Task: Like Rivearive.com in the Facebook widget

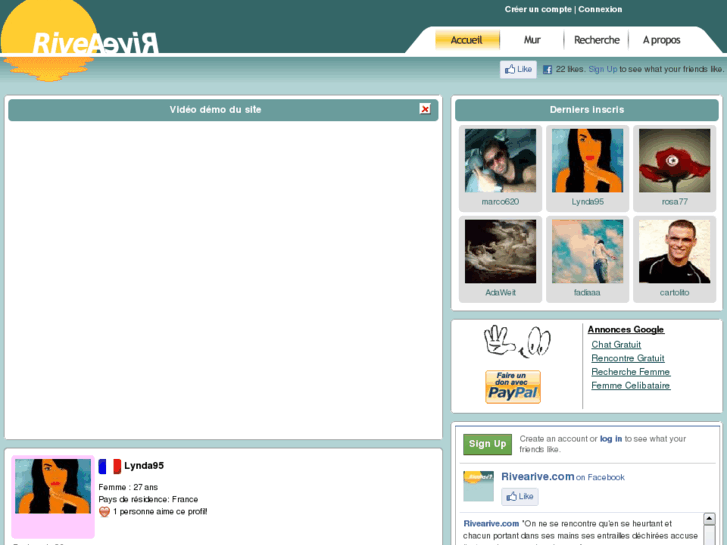Action: [x=520, y=497]
